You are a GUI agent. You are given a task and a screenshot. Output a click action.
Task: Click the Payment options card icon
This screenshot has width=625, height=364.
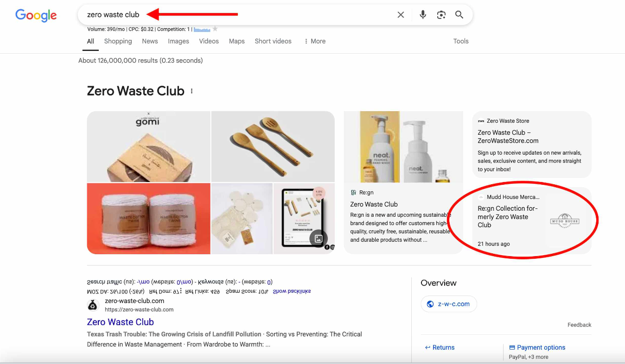512,347
